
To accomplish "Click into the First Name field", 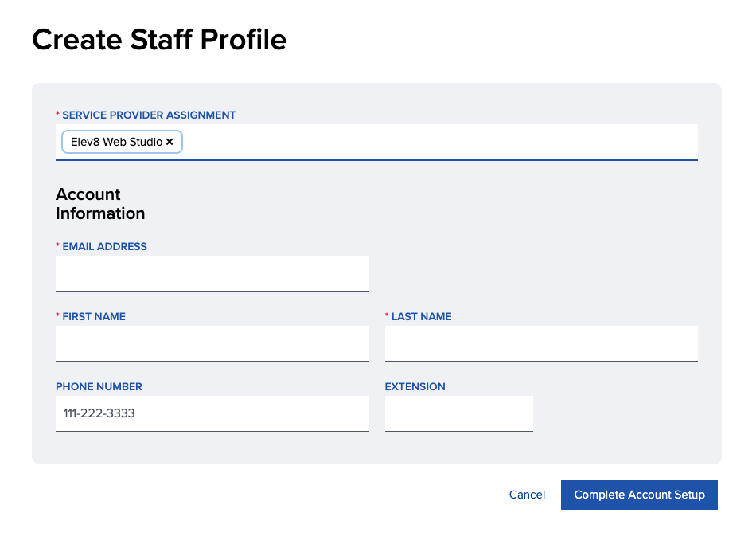I will (212, 343).
